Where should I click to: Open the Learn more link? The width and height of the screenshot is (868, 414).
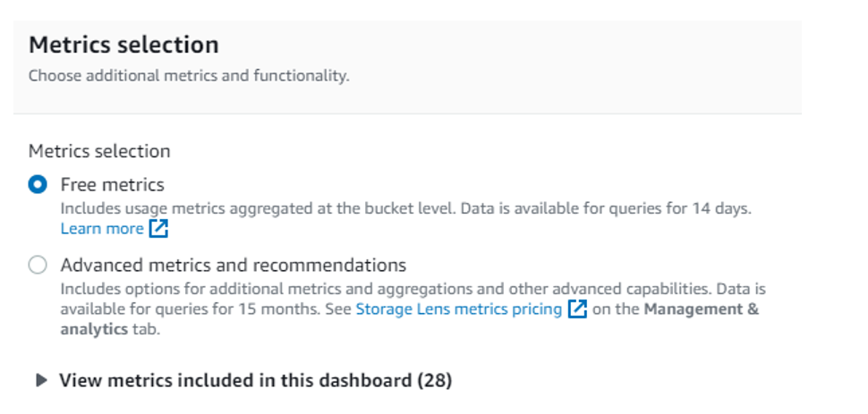[101, 229]
